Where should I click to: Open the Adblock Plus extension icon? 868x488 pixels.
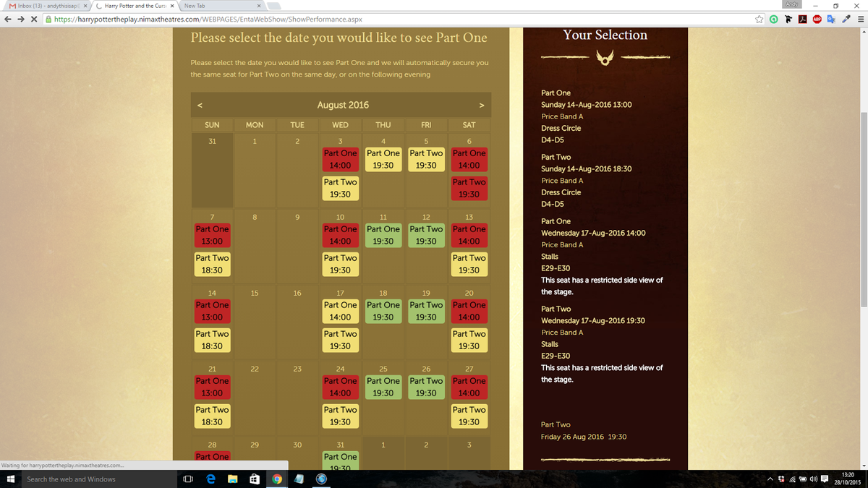tap(817, 20)
